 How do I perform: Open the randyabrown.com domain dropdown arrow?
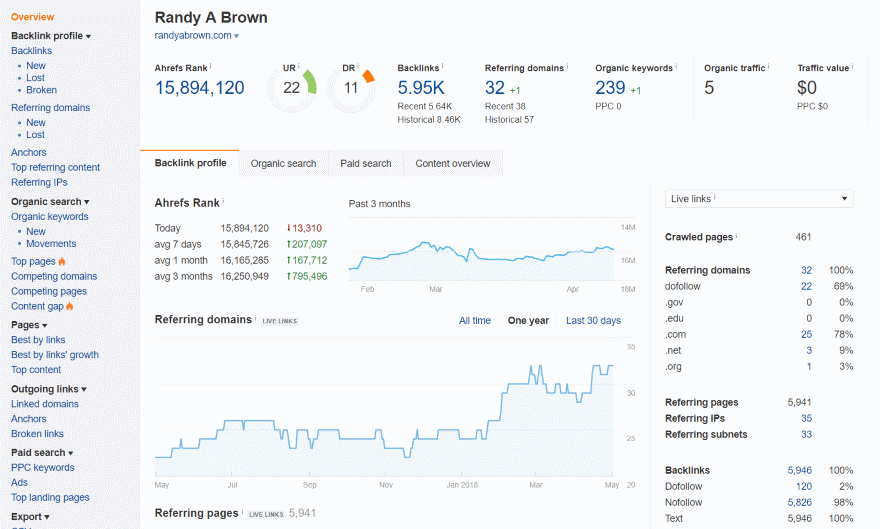click(237, 36)
